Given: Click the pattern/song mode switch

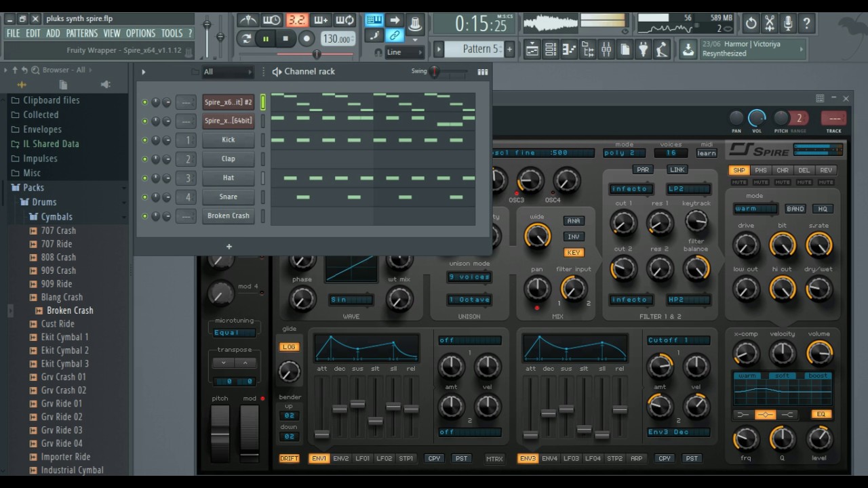Looking at the screenshot, I should click(247, 39).
